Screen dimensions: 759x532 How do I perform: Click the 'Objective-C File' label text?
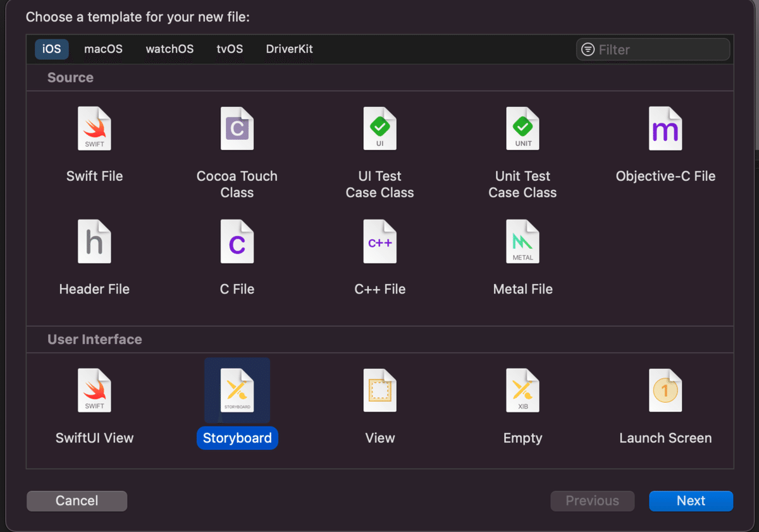(x=665, y=176)
